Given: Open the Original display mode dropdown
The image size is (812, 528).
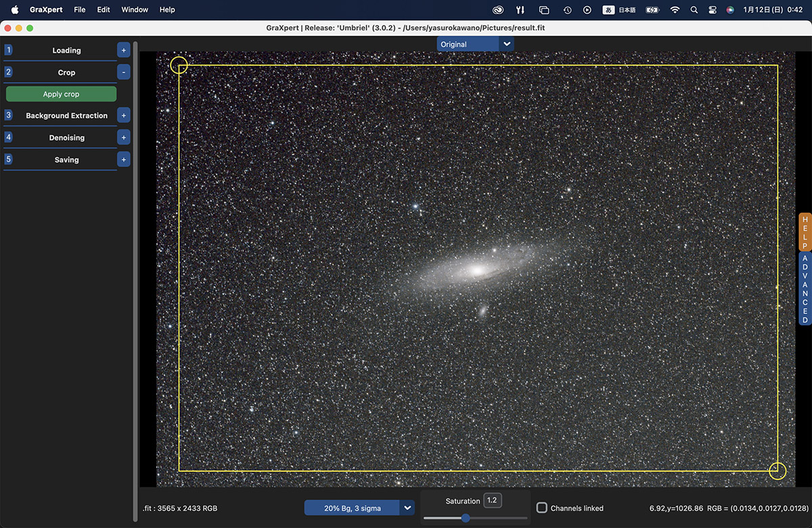Looking at the screenshot, I should [x=468, y=44].
